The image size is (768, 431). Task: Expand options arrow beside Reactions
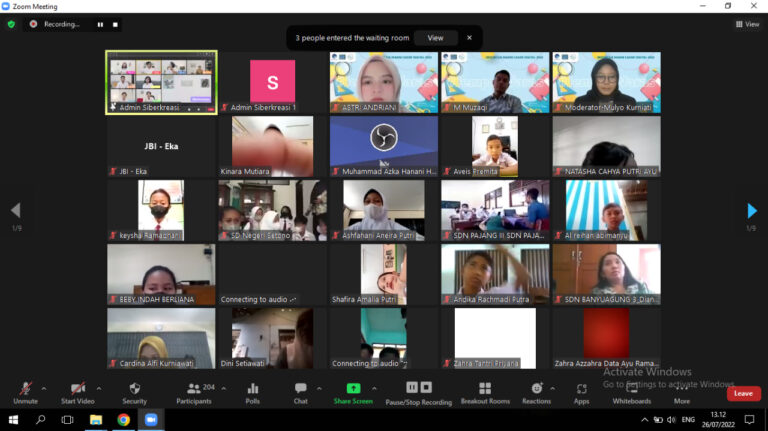point(552,388)
